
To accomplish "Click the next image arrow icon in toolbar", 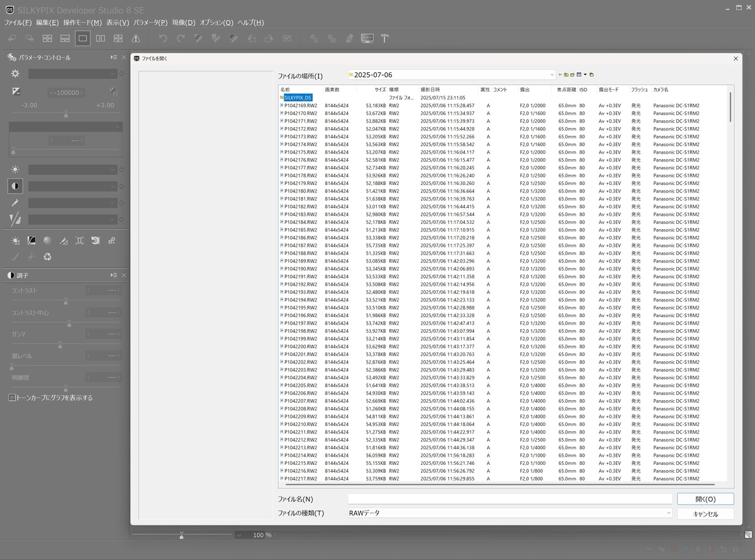I will [x=29, y=38].
